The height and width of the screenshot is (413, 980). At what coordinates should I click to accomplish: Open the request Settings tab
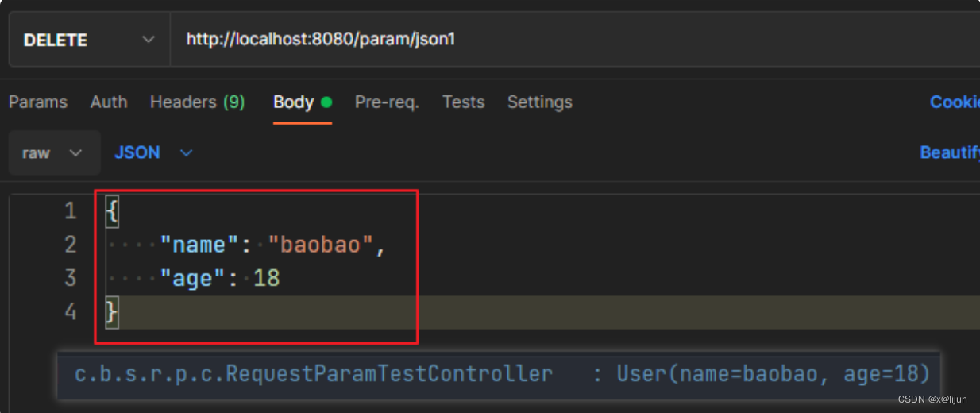point(539,102)
